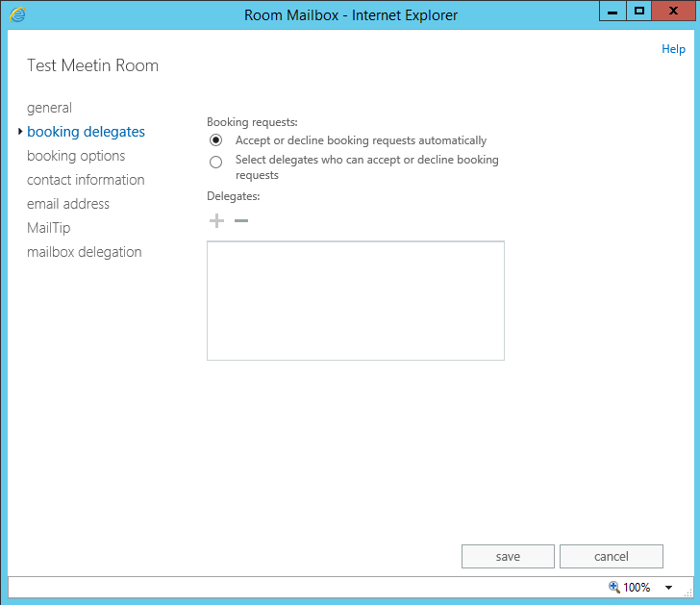Minimize the Room Mailbox window

pos(612,12)
